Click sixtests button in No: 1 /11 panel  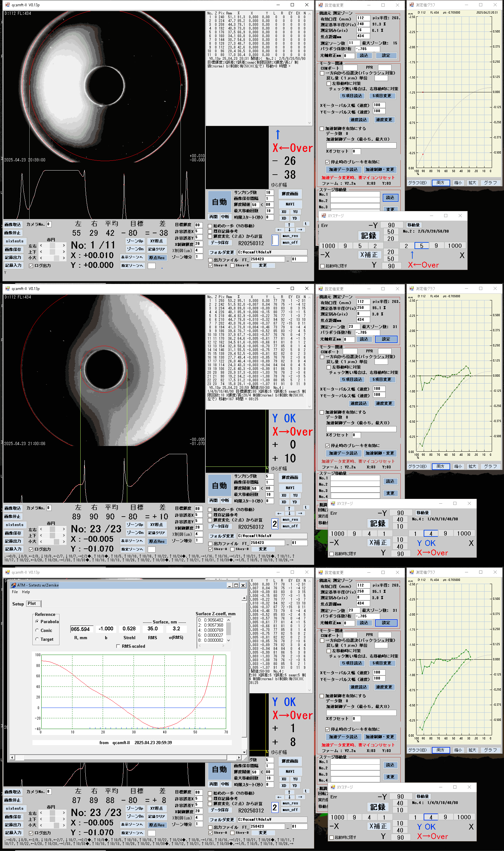pyautogui.click(x=14, y=241)
